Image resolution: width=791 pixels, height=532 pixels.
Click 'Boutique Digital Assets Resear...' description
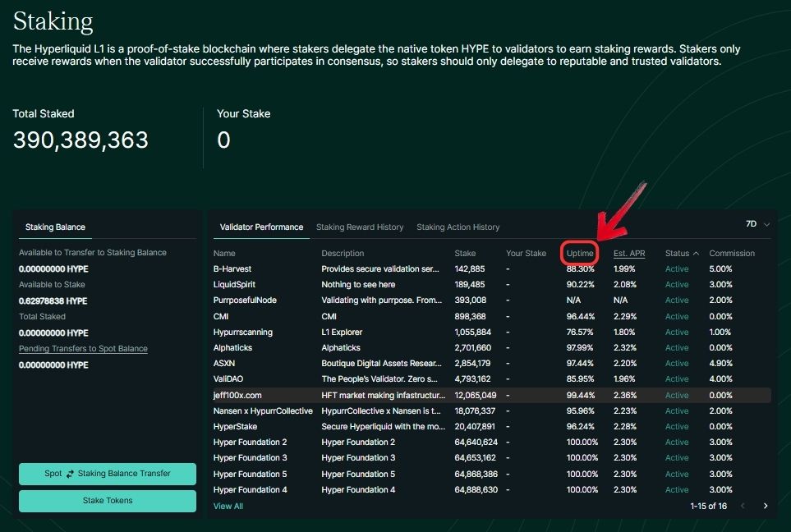point(381,363)
